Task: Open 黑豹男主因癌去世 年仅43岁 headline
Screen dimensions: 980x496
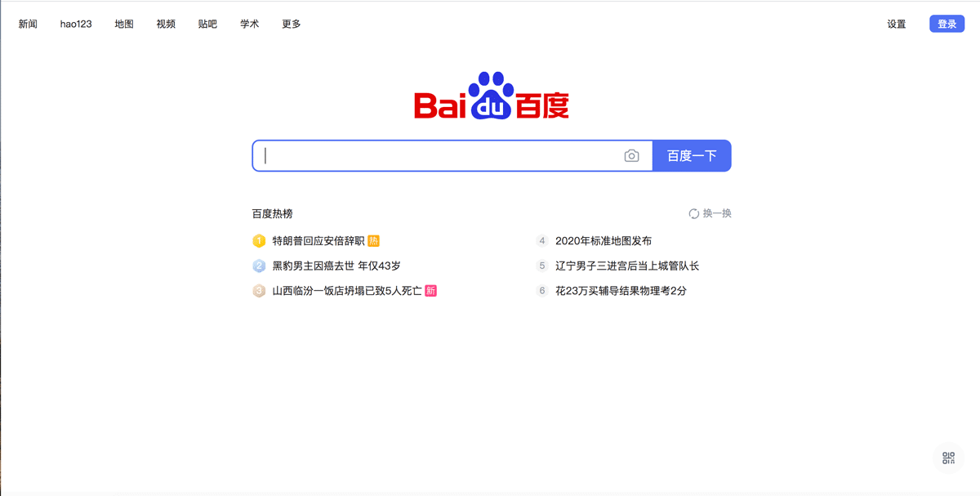Action: (336, 266)
